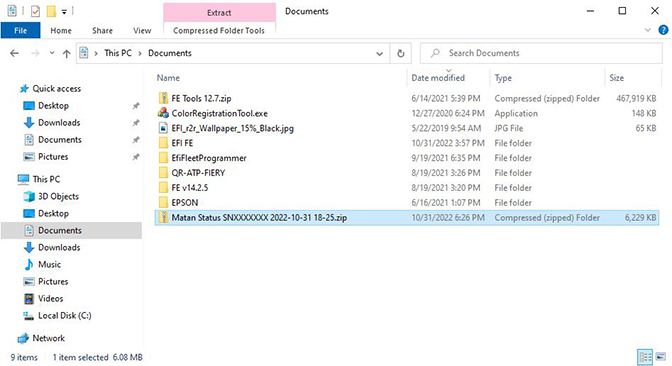Screen dimensions: 672x366
Task: Click into Search Documents field
Action: [x=541, y=53]
